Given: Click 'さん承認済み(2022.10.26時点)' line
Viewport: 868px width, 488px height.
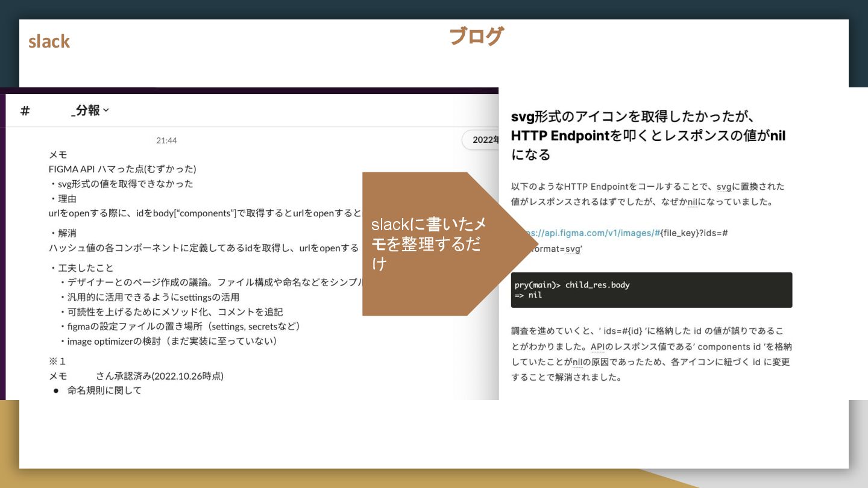Looking at the screenshot, I should 160,376.
